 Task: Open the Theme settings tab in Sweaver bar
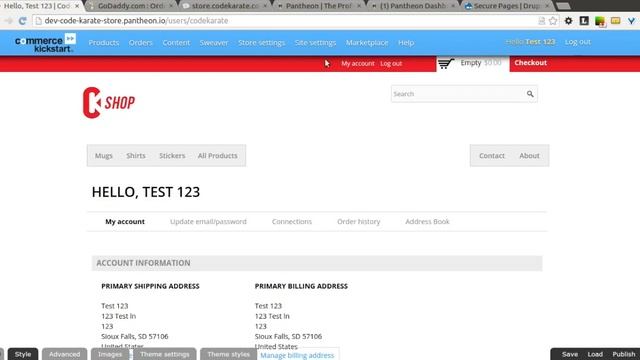pos(165,354)
